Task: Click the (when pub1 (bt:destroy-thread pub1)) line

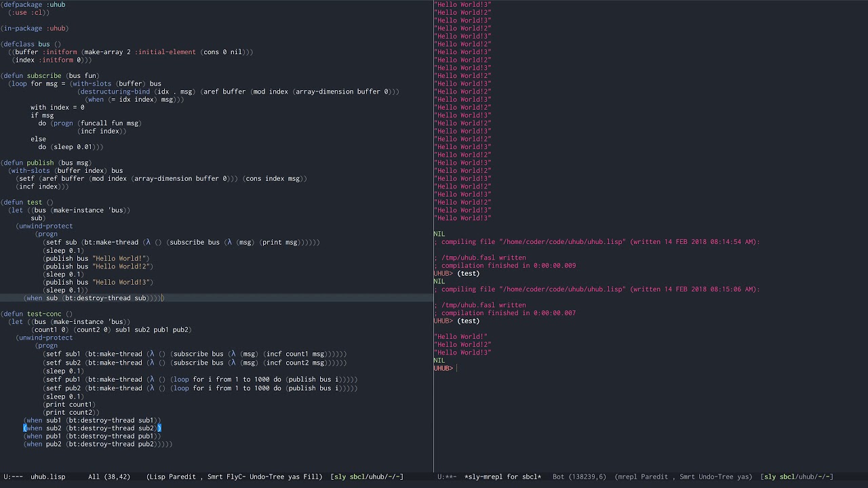Action: [92, 436]
